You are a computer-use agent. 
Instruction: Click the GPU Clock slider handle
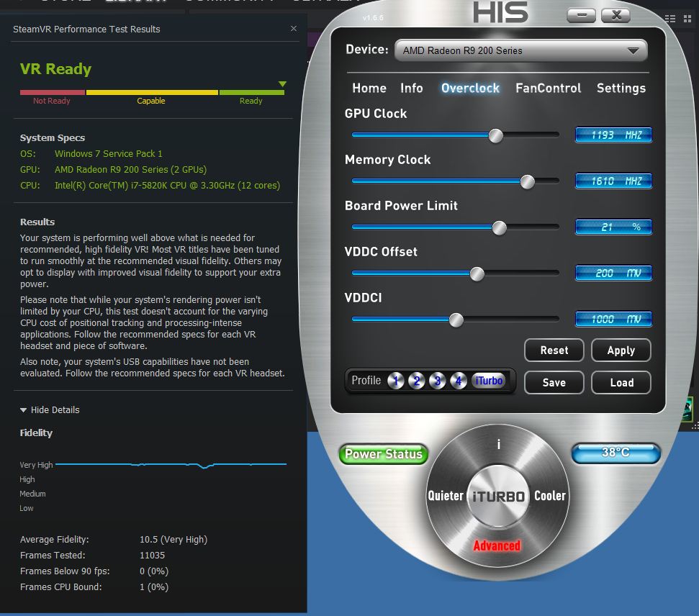[x=495, y=135]
